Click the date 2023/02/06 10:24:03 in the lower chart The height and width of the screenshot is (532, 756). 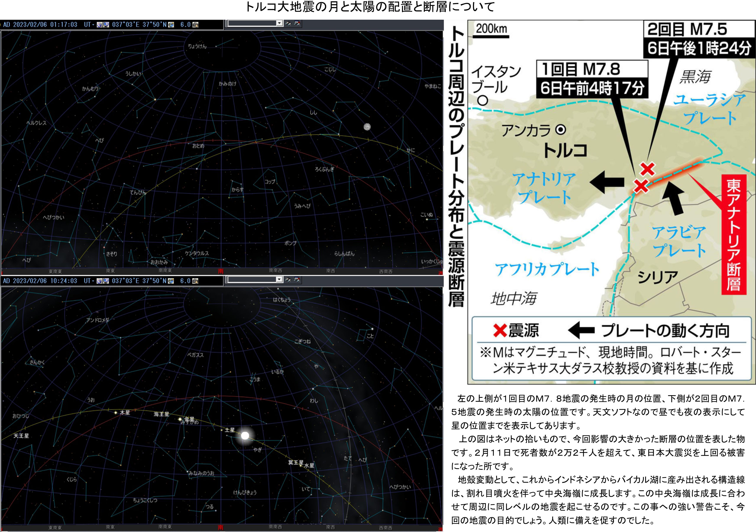pos(45,281)
